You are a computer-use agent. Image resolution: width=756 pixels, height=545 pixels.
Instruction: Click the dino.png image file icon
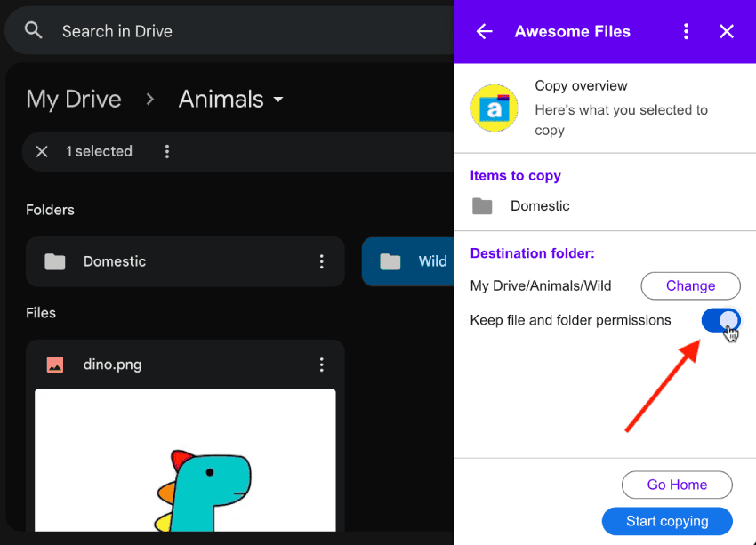pyautogui.click(x=55, y=365)
